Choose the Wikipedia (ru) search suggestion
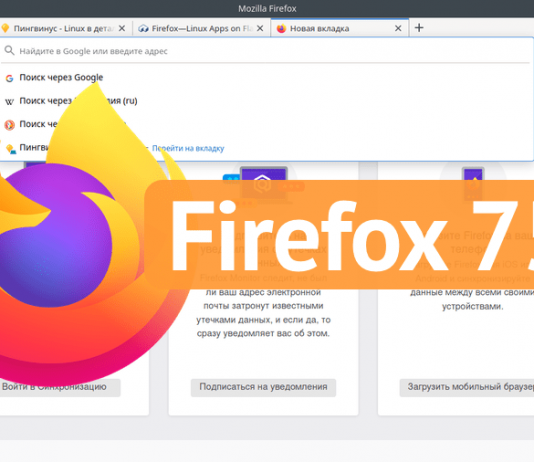This screenshot has width=534, height=462. point(266,101)
